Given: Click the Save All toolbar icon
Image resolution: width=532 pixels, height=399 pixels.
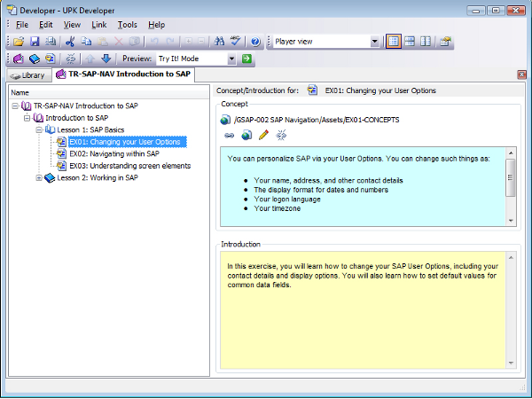Looking at the screenshot, I should 51,42.
